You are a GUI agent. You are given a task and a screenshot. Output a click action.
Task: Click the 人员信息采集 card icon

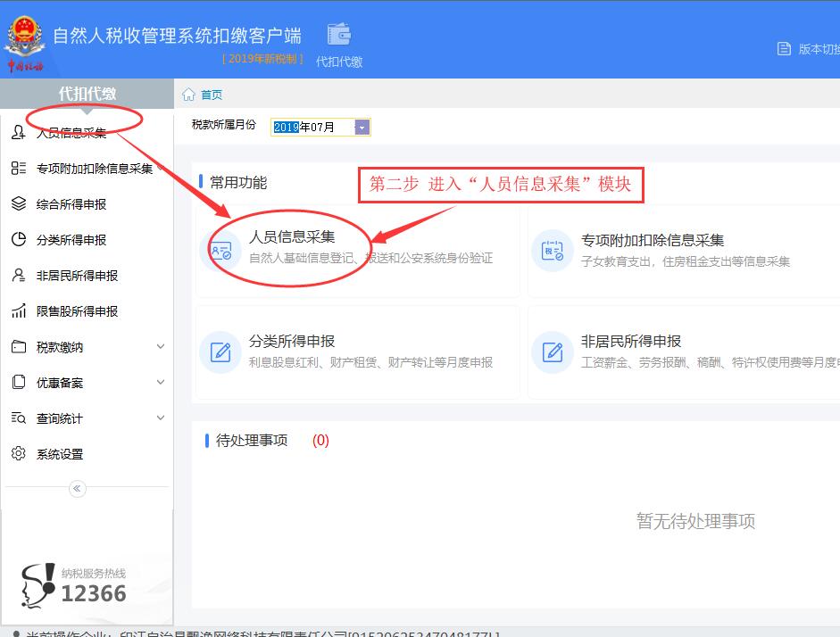click(x=220, y=250)
